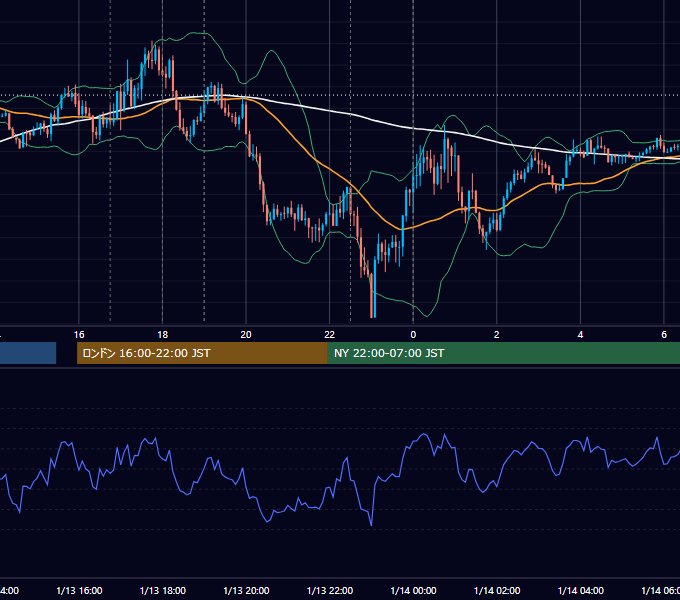Viewport: 680px width, 600px height.
Task: Click the '1/14 02:00' time label
Action: tap(497, 590)
